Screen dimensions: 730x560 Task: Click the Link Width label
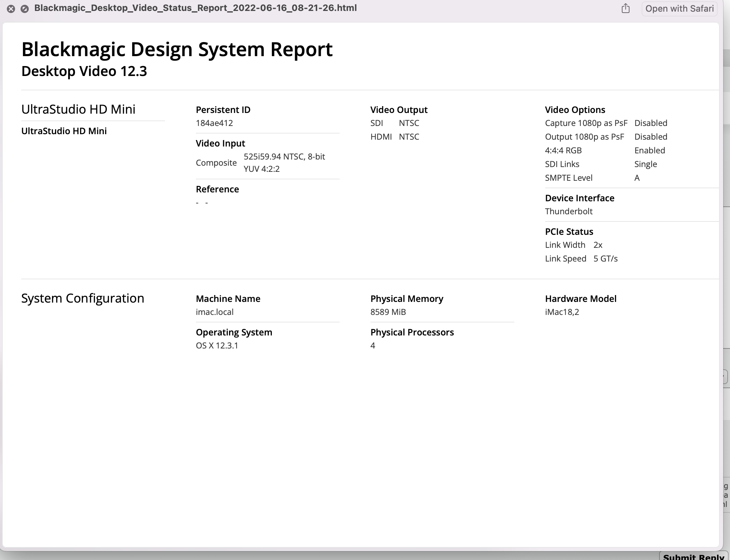tap(565, 245)
